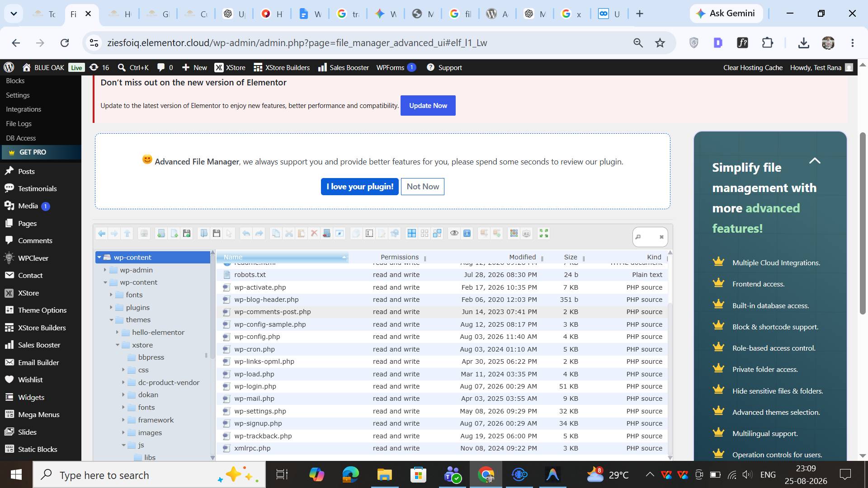Expand the wp-admin folder tree arrow
Screen dimensions: 868x488
tap(105, 270)
